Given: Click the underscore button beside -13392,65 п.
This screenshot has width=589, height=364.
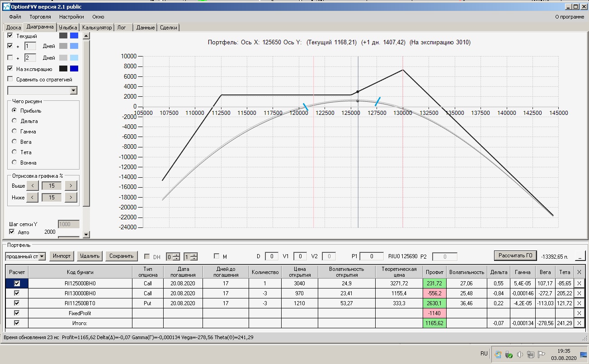Looking at the screenshot, I should tap(580, 256).
